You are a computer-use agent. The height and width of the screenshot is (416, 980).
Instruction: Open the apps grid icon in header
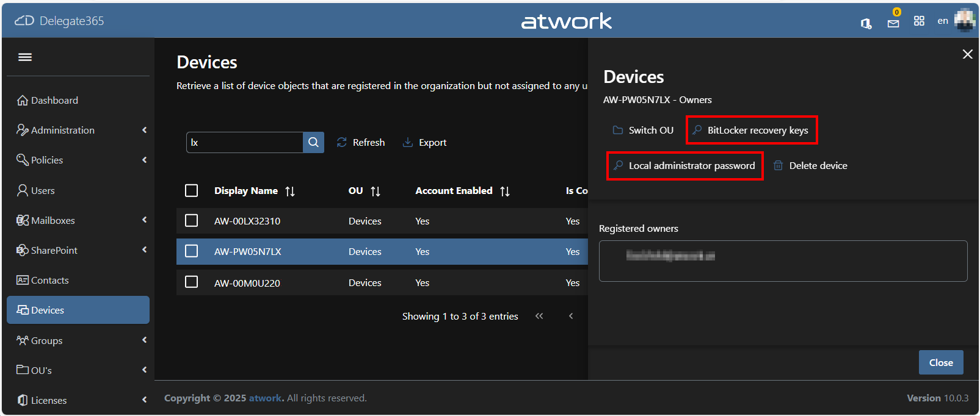pos(918,21)
